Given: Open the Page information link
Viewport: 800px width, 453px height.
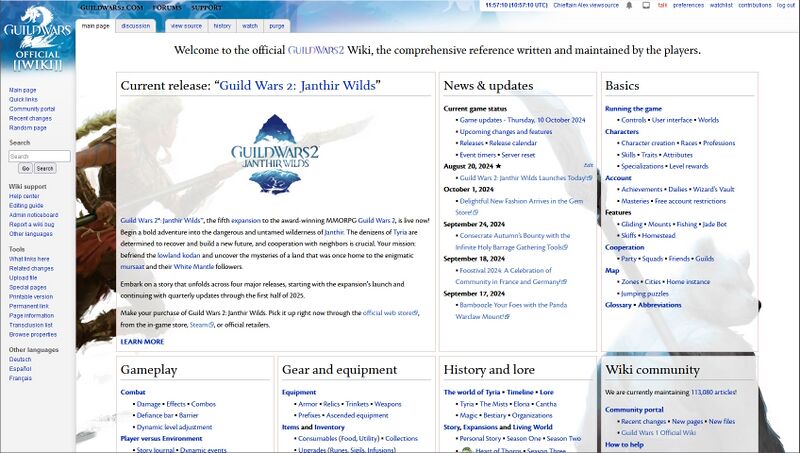Looking at the screenshot, I should point(31,316).
